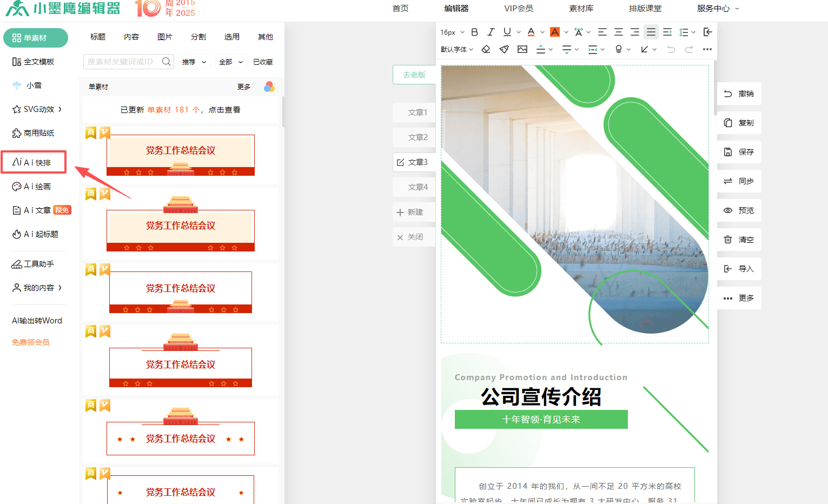Click the 免费领会员 link
This screenshot has height=504, width=828.
click(x=30, y=342)
